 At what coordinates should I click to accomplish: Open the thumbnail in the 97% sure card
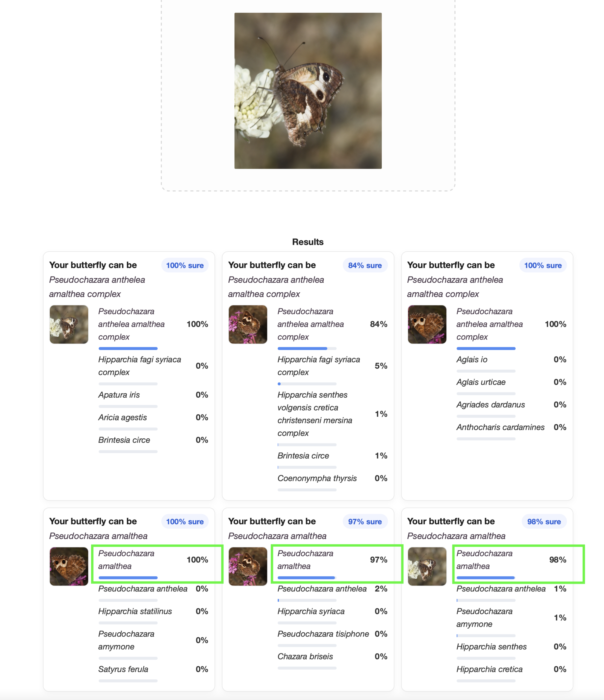248,566
